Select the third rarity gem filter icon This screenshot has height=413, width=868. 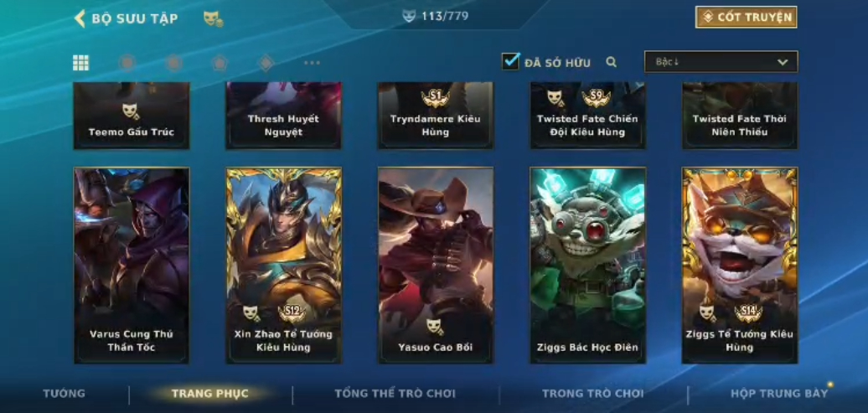pos(220,63)
